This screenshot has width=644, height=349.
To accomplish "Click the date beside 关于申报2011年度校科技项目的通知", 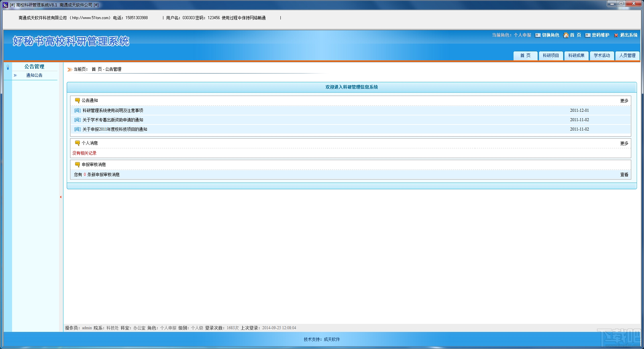I will (x=580, y=129).
